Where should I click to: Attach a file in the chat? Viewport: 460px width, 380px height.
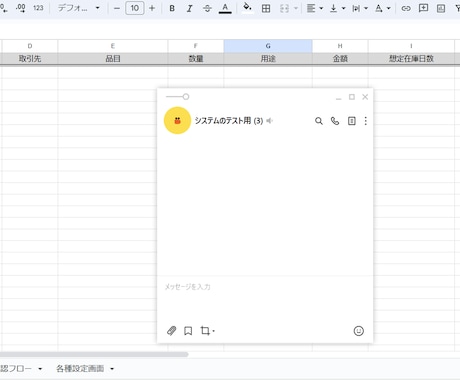click(x=171, y=331)
